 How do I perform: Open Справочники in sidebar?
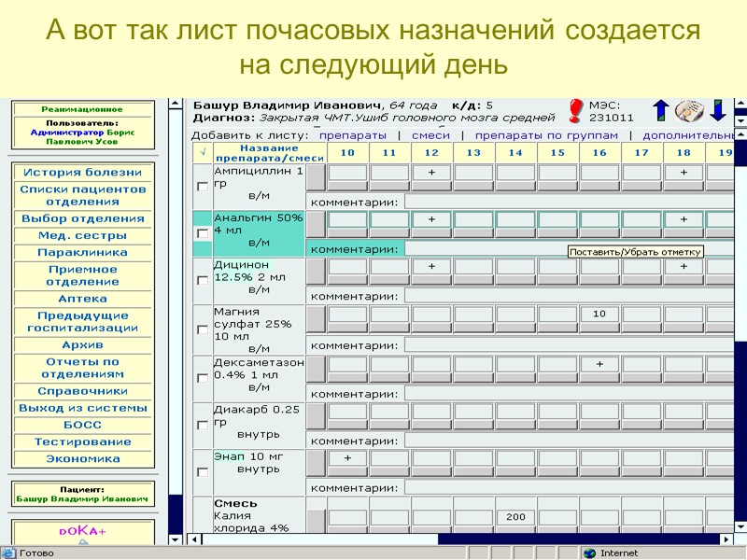tap(83, 391)
